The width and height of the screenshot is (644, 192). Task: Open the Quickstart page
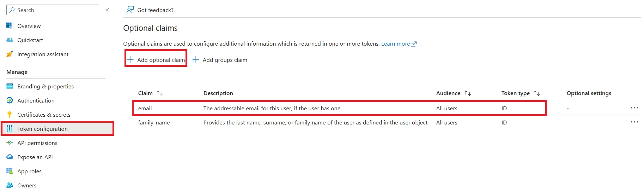tap(30, 40)
